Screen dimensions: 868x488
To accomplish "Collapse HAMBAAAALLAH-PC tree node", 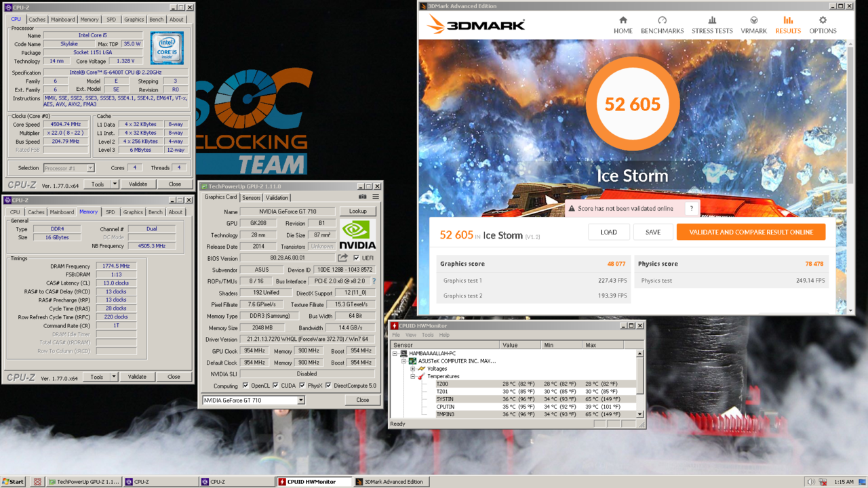I will [395, 353].
